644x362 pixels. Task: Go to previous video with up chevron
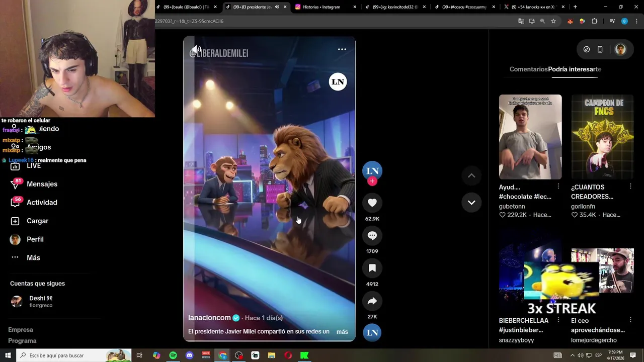point(471,175)
